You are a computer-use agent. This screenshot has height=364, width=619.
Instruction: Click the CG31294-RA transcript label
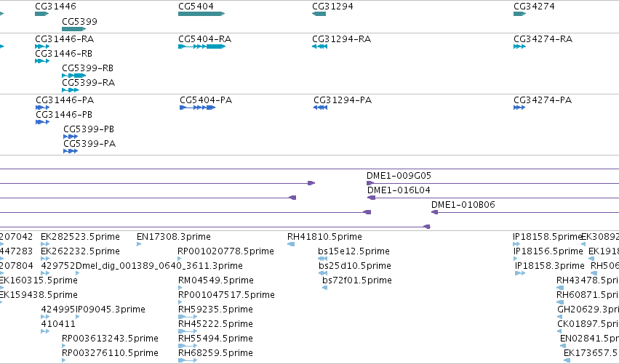click(341, 39)
